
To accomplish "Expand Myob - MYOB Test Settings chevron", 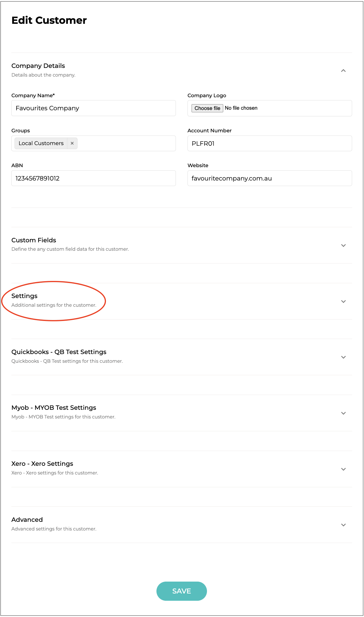I will [343, 413].
